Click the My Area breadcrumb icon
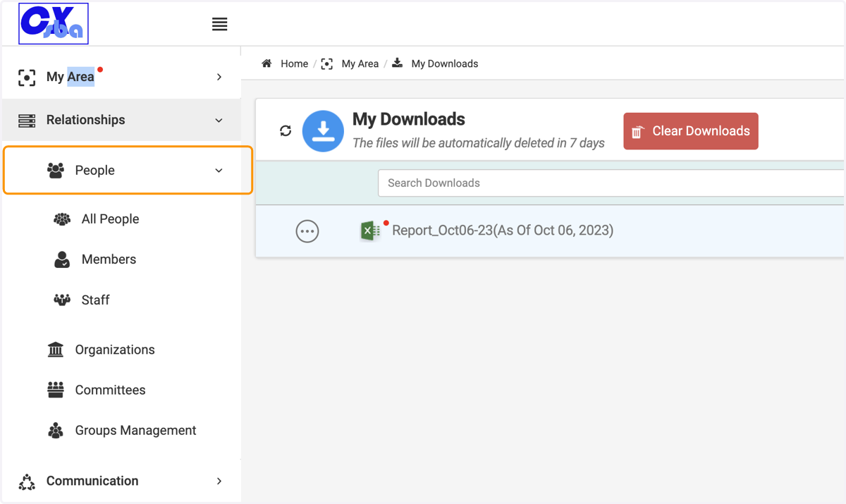This screenshot has height=504, width=846. pyautogui.click(x=327, y=63)
